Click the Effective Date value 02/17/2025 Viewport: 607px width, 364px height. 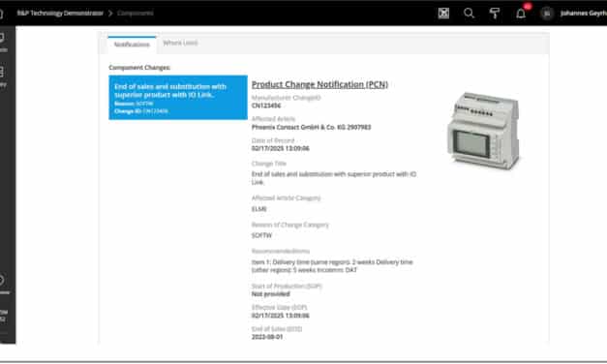pyautogui.click(x=281, y=316)
